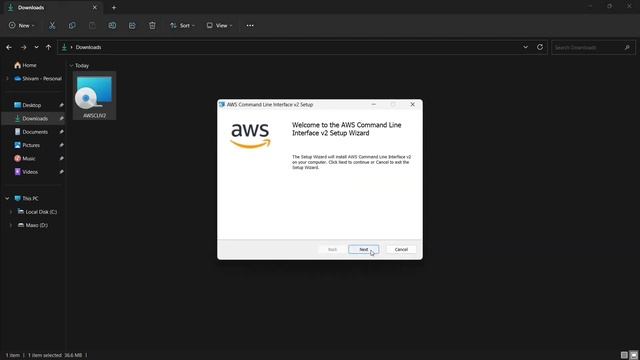Unpin Documents via its pin icon
The height and width of the screenshot is (360, 640).
tap(61, 132)
